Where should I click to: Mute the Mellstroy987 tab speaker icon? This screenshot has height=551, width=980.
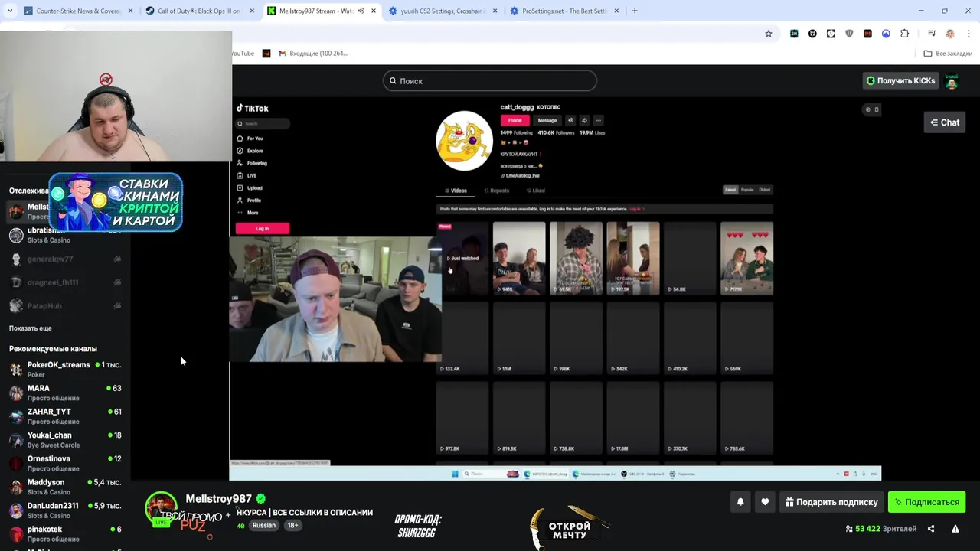(361, 11)
